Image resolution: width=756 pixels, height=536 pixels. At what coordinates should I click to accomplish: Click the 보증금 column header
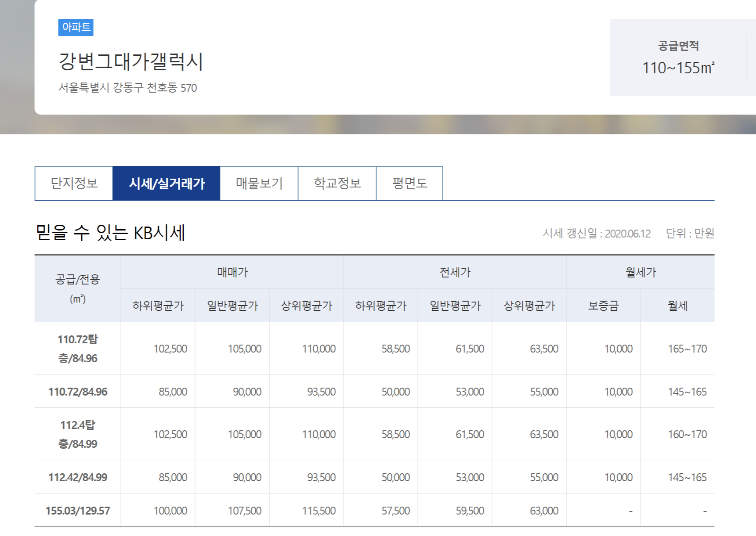tap(603, 306)
